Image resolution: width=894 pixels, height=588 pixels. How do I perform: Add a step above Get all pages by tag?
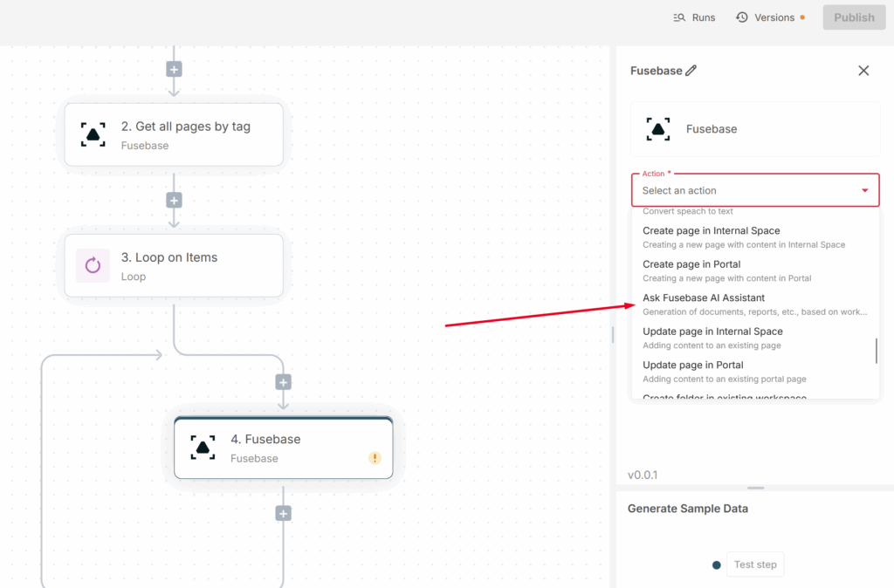pos(174,69)
